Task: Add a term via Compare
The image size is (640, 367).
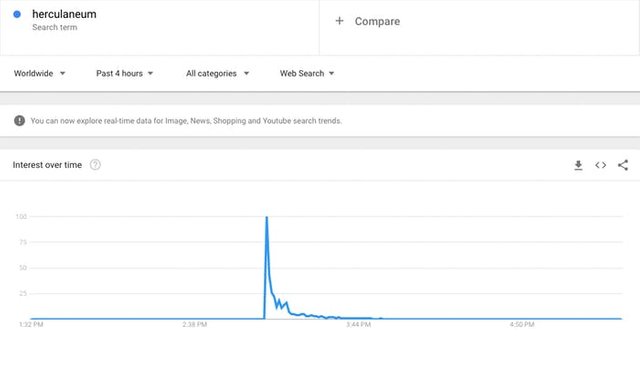Action: pos(377,21)
